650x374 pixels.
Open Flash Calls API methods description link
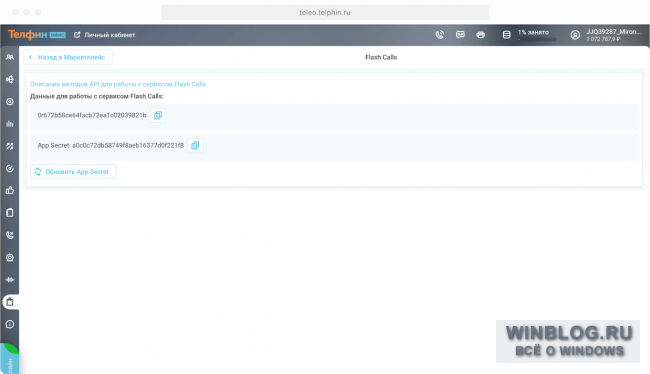click(x=118, y=84)
